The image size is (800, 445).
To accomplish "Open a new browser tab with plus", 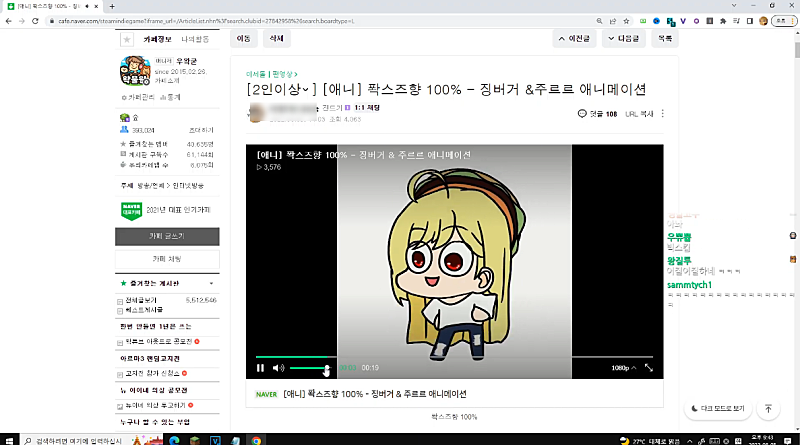I will pyautogui.click(x=112, y=7).
